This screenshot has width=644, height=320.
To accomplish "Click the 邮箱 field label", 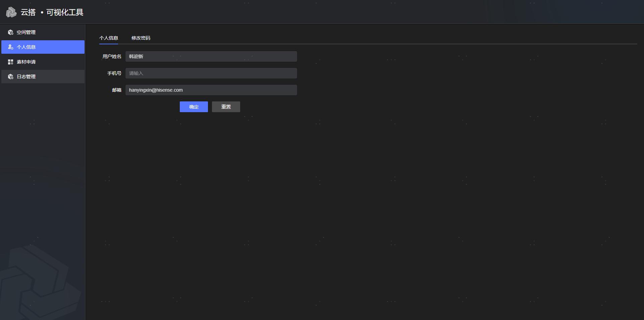I will [x=116, y=90].
